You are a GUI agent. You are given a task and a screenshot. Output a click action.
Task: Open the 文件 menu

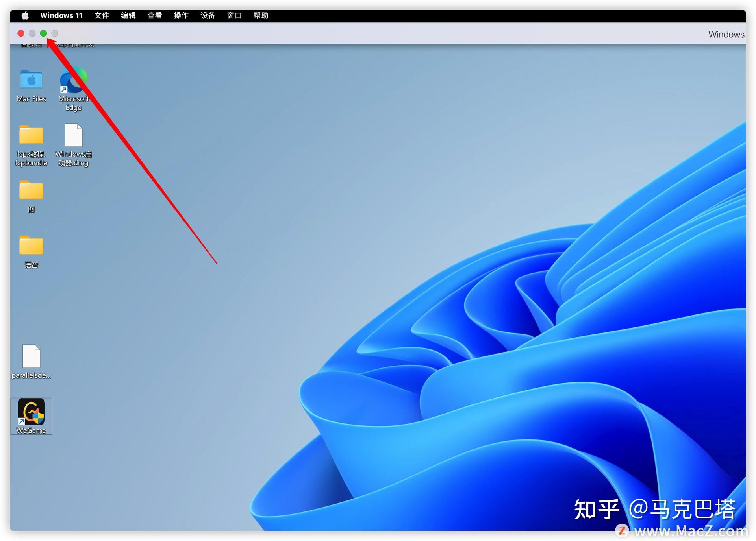pyautogui.click(x=101, y=15)
